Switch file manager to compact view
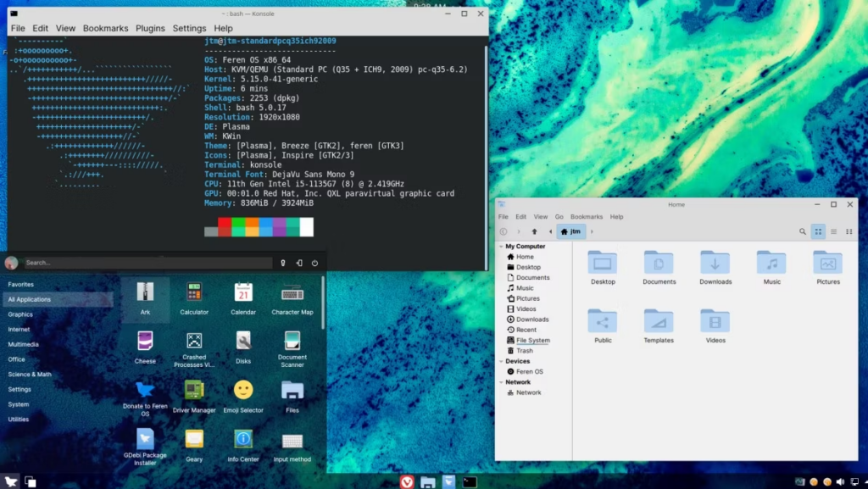 tap(849, 231)
